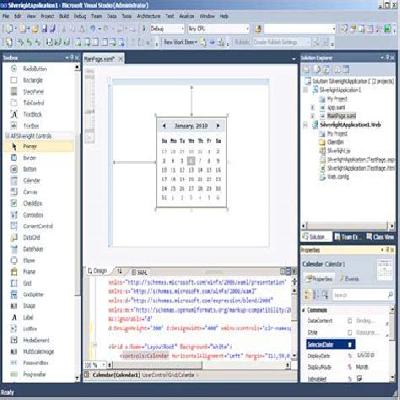The height and width of the screenshot is (400, 400).
Task: Select the Ellipse control in Toolbox
Action: (x=29, y=260)
